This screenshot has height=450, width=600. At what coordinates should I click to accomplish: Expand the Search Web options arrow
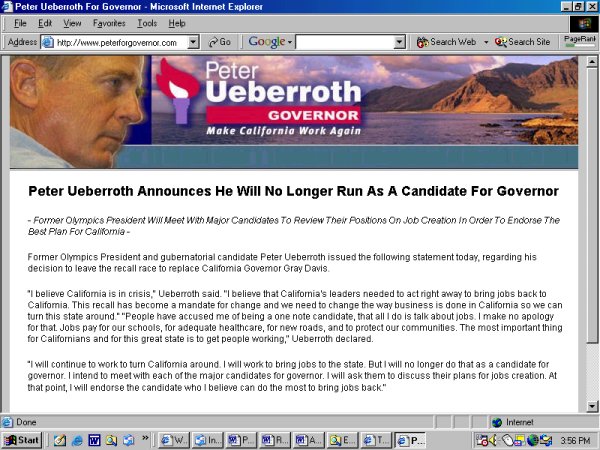coord(486,42)
